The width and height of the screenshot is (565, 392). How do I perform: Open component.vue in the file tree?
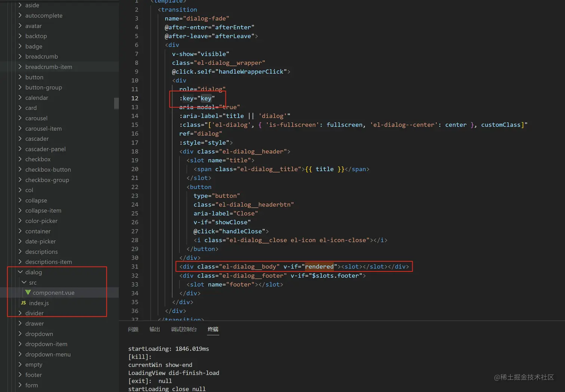(x=53, y=293)
